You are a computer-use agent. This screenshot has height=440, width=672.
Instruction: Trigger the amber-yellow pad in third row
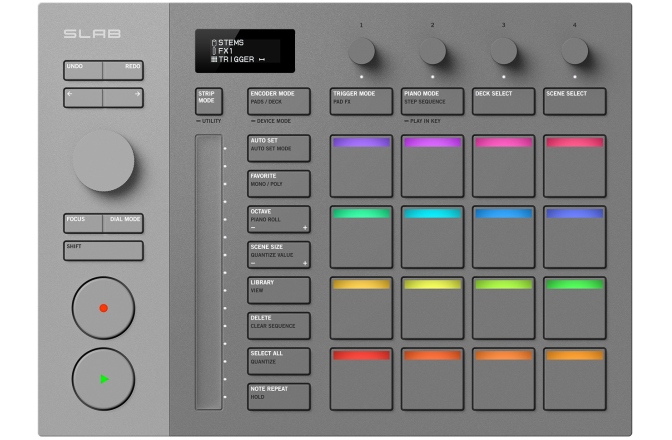[x=361, y=308]
